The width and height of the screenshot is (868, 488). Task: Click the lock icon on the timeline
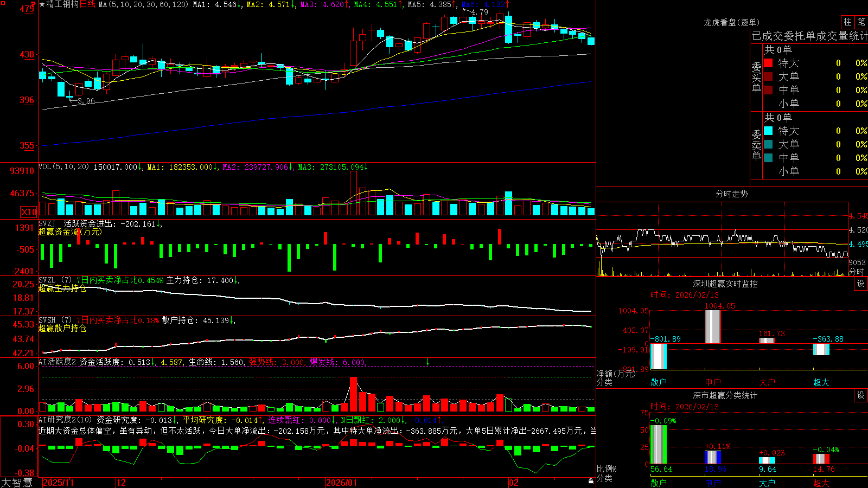point(591,481)
